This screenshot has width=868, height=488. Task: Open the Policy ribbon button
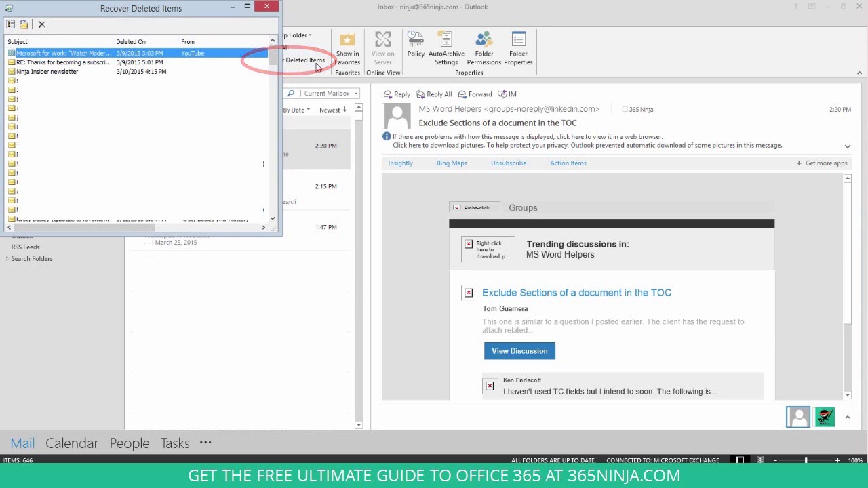point(416,45)
